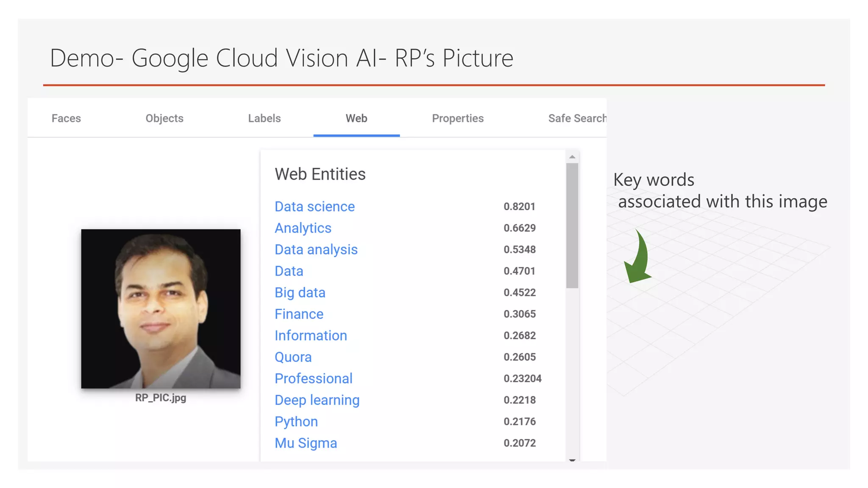Screen dimensions: 868x488
Task: Click the Web Entities scrollbar thumb
Action: coord(572,226)
